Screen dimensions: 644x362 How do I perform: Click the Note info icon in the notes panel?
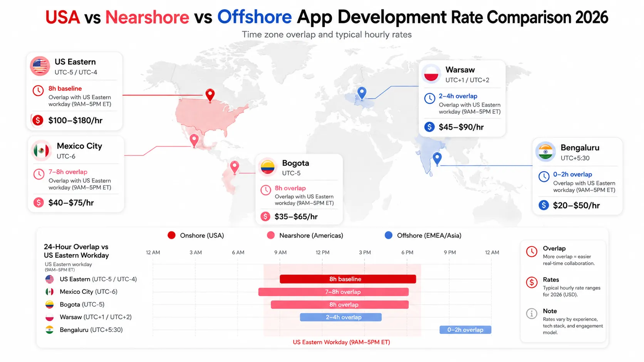[532, 314]
